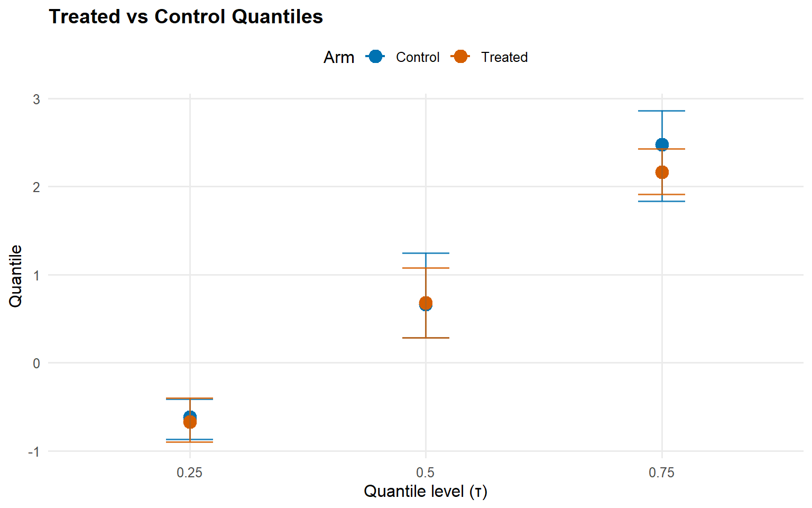Click the orange Treated legend marker
Viewport: 812px width, 508px height.
tap(460, 57)
